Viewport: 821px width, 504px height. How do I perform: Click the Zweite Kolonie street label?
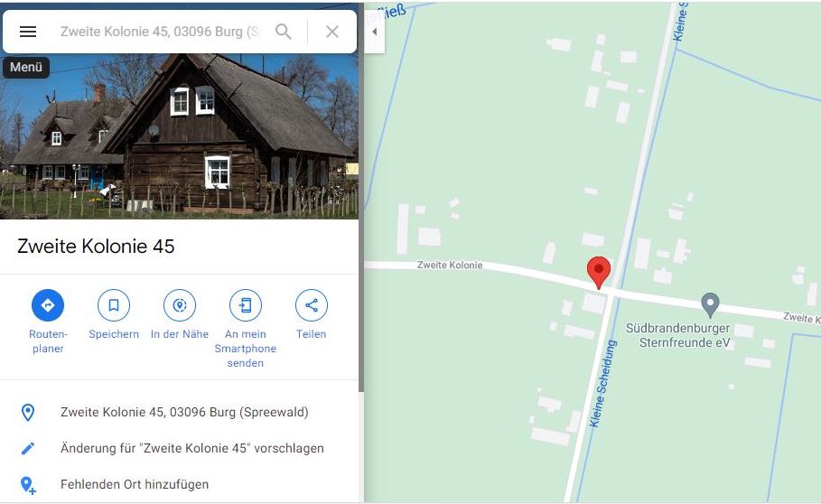[x=450, y=266]
